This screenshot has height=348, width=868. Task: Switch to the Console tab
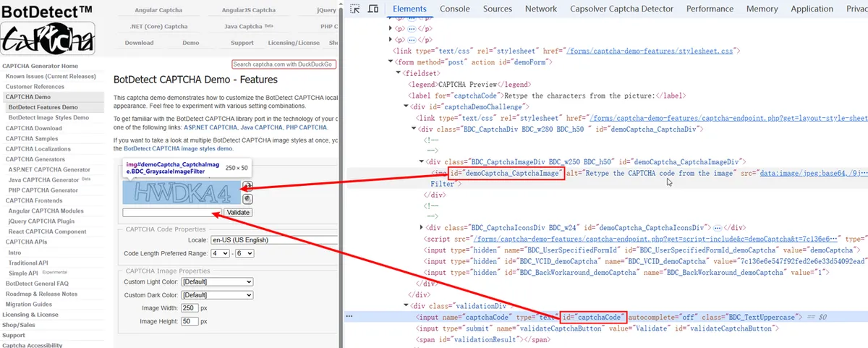point(455,9)
